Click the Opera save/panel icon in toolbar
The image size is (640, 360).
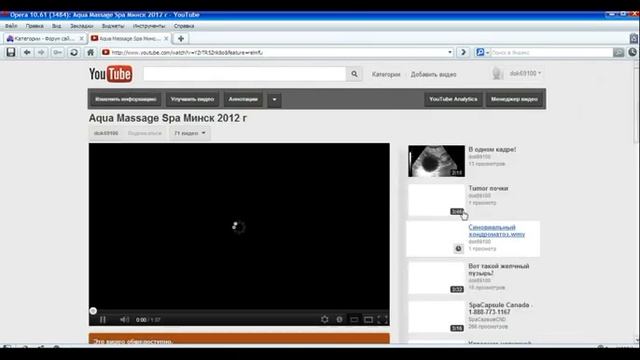pos(11,52)
